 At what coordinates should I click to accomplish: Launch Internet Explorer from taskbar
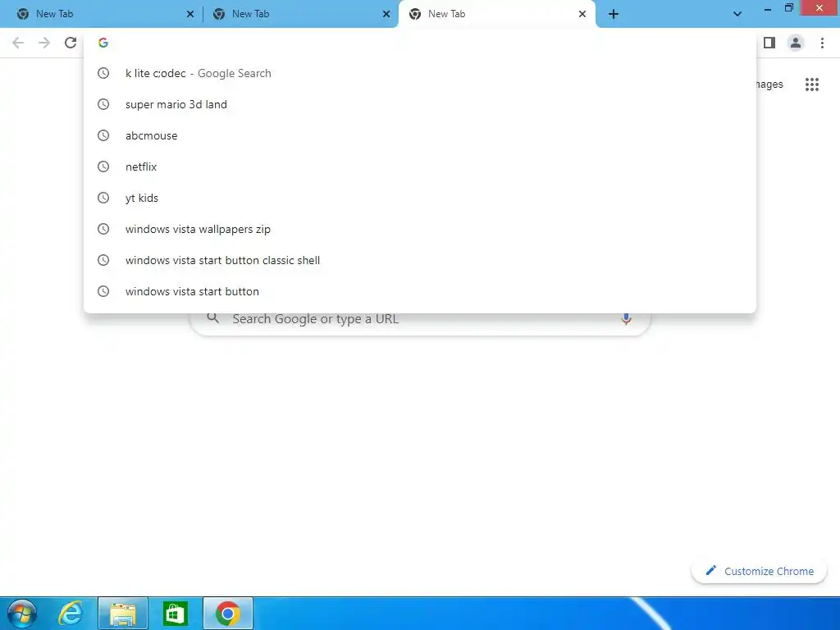(71, 614)
